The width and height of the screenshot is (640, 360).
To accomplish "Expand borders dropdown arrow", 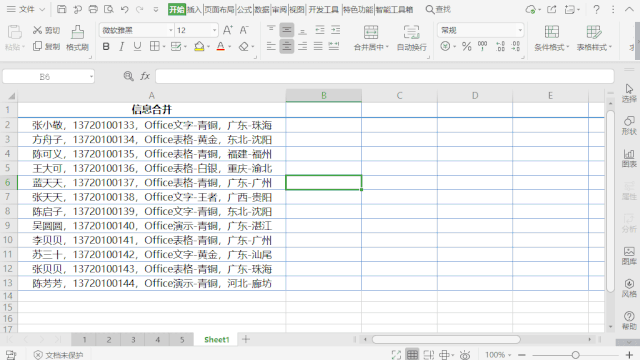I will 164,47.
